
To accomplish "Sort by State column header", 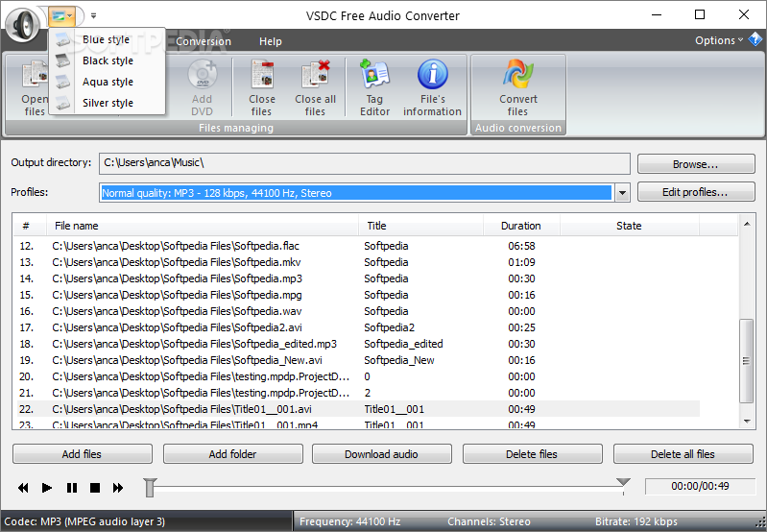I will (x=629, y=226).
